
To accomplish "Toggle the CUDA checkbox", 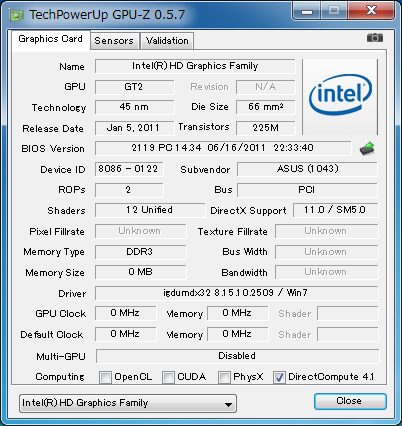I will pyautogui.click(x=168, y=377).
